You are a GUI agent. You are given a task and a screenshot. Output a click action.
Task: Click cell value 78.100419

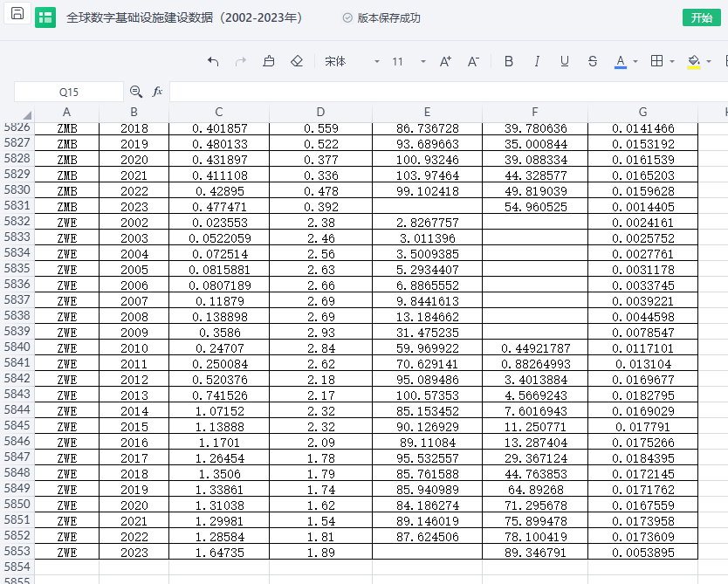coord(535,537)
